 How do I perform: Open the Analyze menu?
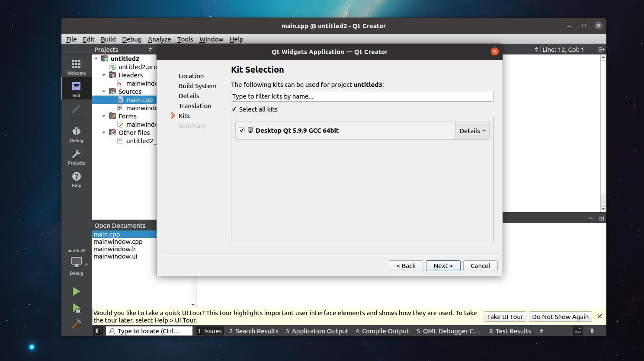[x=159, y=39]
